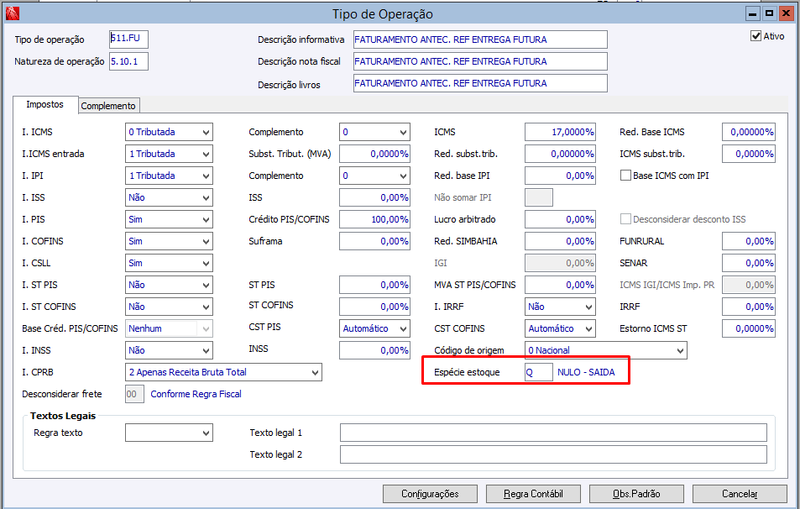Click the MVA ST PIS/COFINS field

560,285
